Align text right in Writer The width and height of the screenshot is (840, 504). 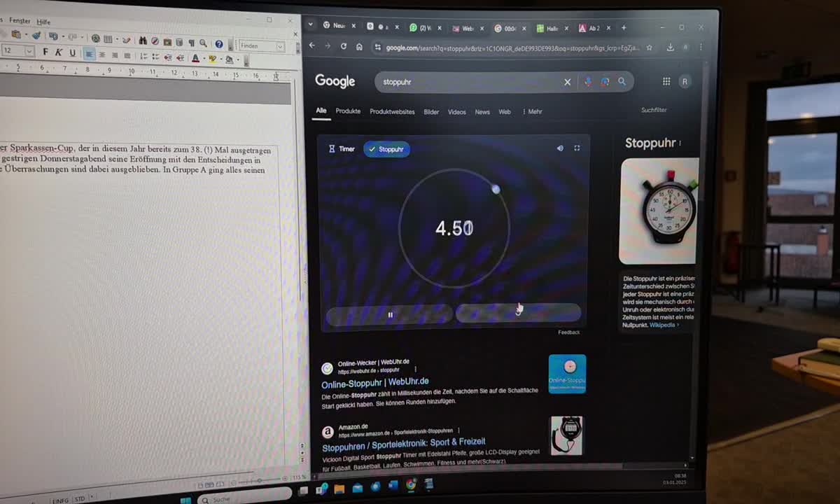(x=115, y=55)
